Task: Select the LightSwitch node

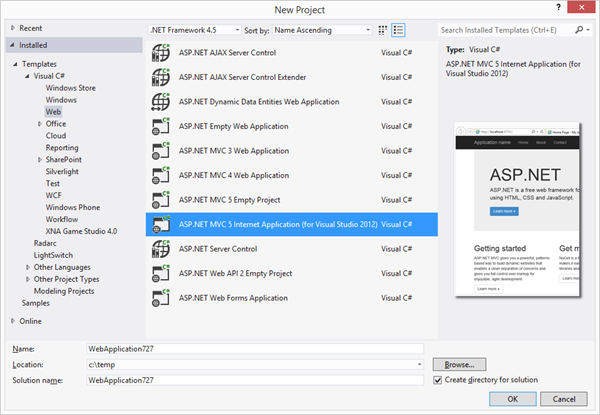Action: (x=53, y=255)
